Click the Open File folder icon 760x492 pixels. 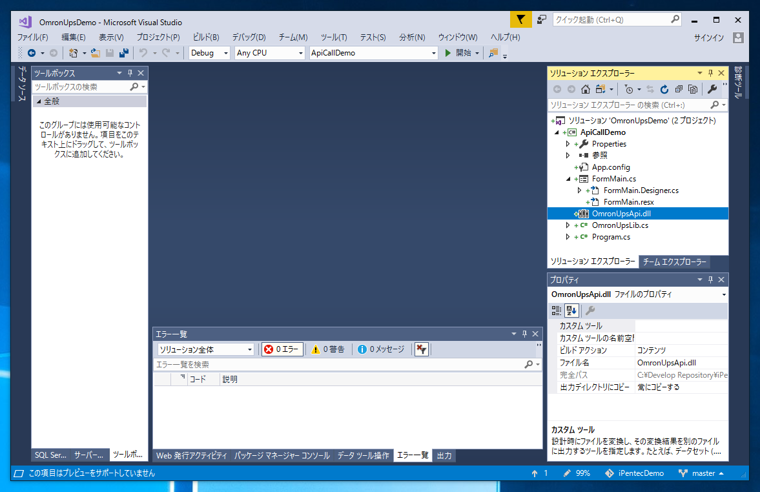click(x=95, y=53)
